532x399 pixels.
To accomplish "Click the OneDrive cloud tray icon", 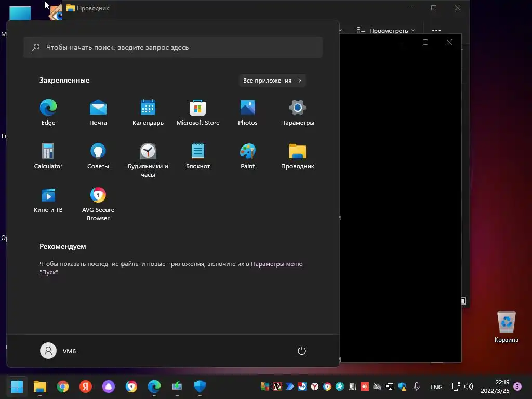I will (x=377, y=387).
